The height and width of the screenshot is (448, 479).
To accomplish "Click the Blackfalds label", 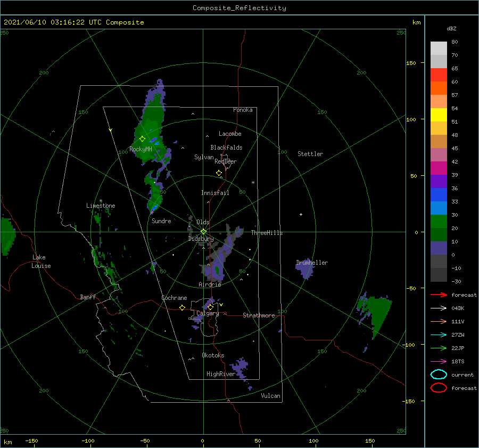I will coord(226,148).
